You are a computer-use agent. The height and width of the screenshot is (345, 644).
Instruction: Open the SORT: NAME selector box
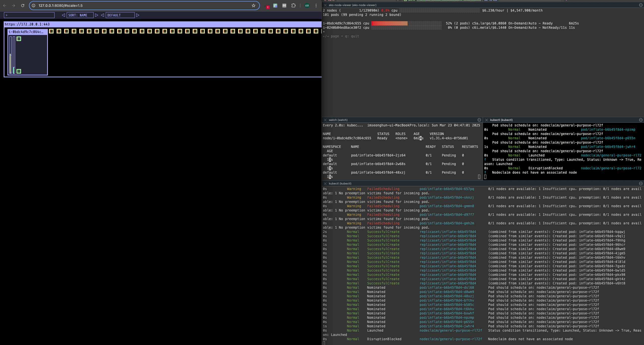tap(80, 15)
